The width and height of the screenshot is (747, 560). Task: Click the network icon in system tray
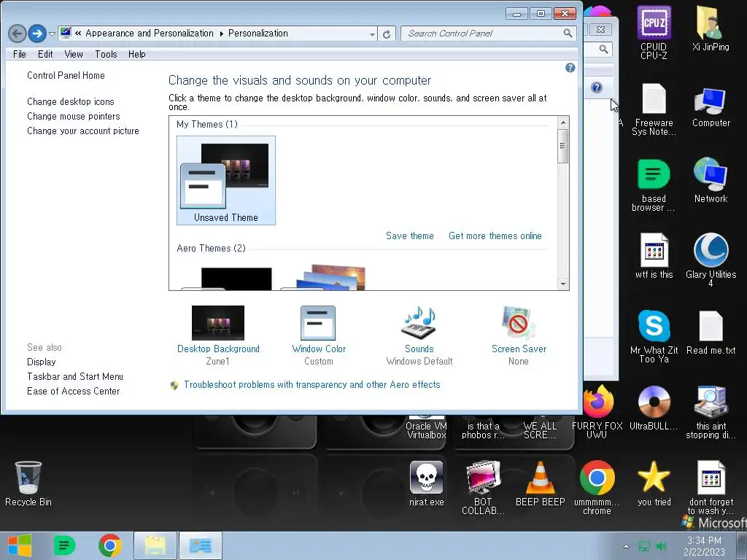[644, 546]
